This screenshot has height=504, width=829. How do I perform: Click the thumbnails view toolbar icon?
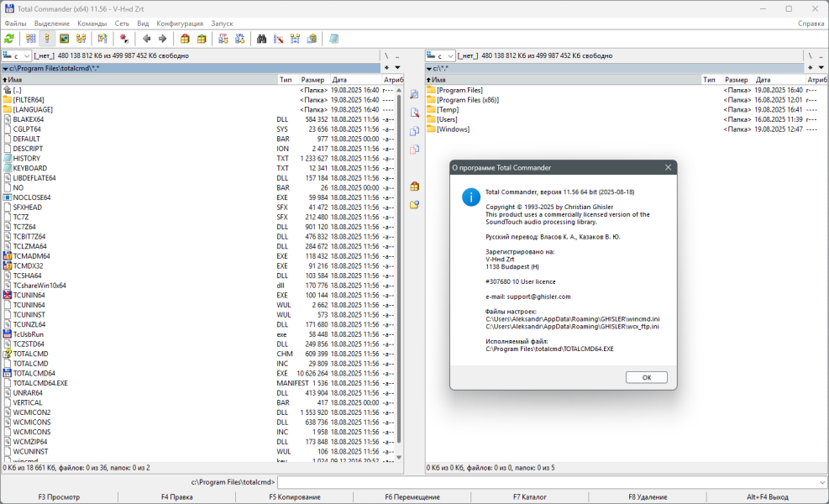point(64,39)
